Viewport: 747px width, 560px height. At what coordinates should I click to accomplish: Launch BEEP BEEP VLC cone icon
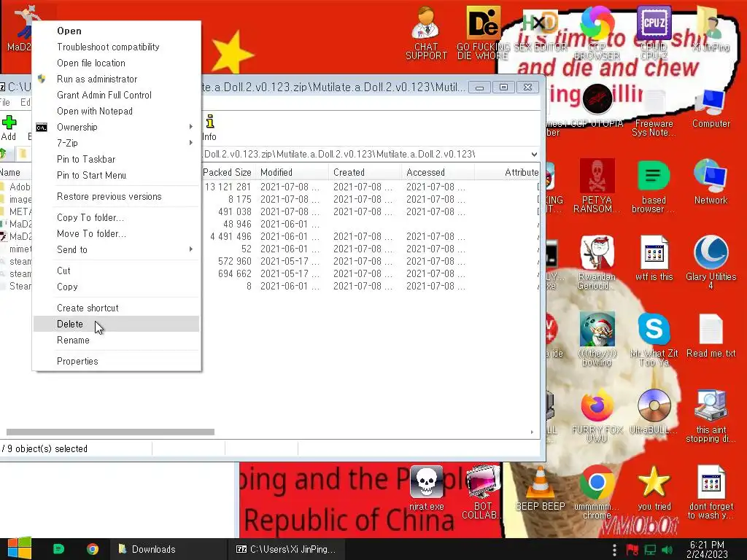[x=541, y=488]
